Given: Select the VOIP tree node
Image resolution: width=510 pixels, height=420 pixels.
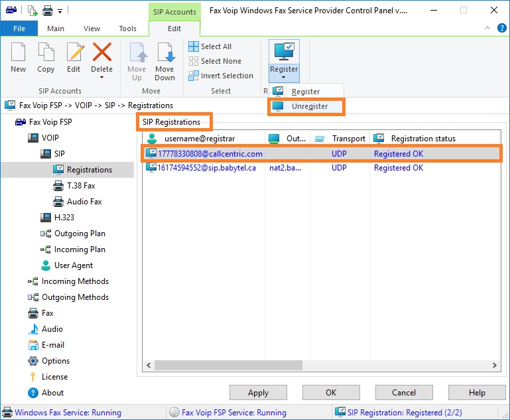Looking at the screenshot, I should (43, 138).
